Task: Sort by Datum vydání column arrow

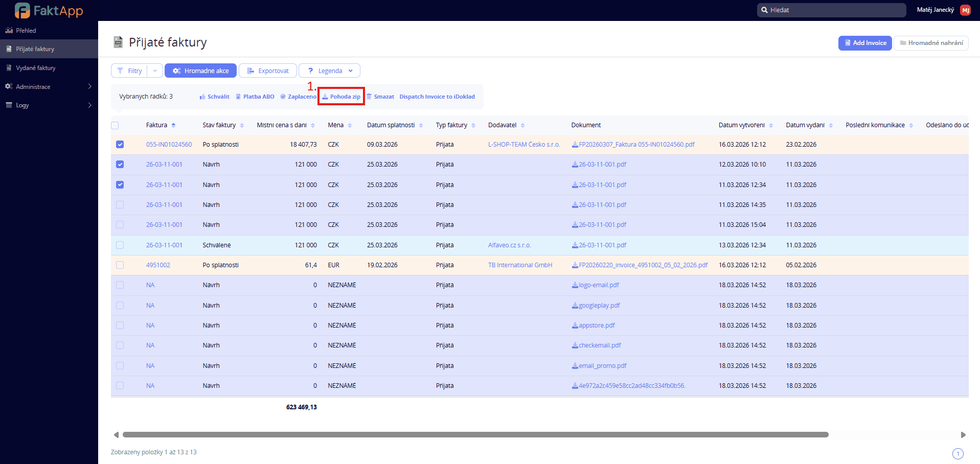Action: coord(831,125)
